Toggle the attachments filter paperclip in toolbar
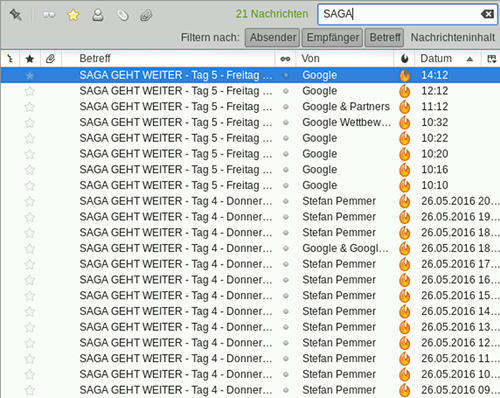Screen dimensions: 500x398 [146, 15]
